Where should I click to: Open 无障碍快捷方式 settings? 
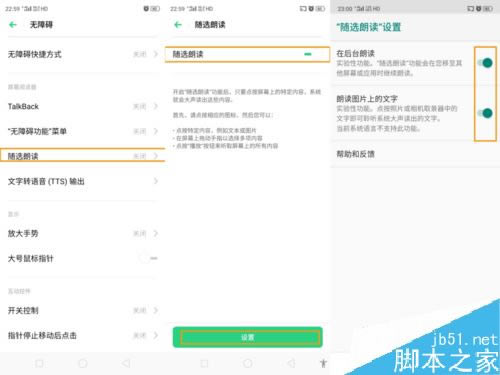[x=82, y=54]
